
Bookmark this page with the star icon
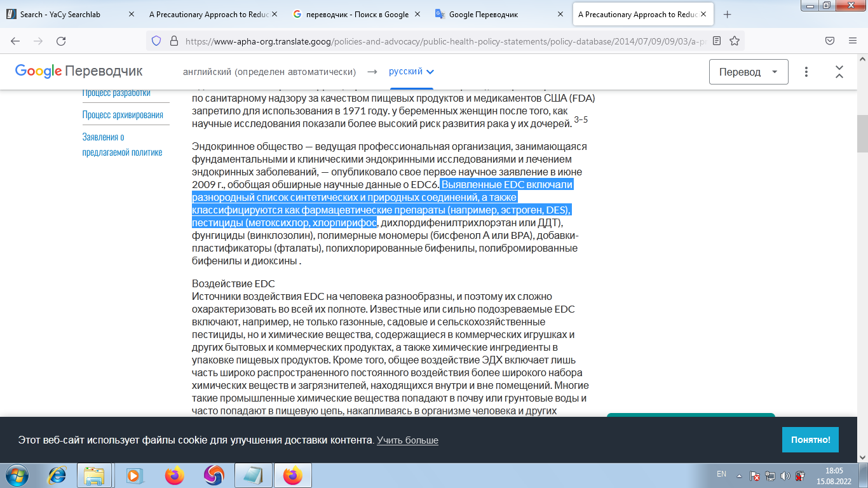[x=735, y=41]
